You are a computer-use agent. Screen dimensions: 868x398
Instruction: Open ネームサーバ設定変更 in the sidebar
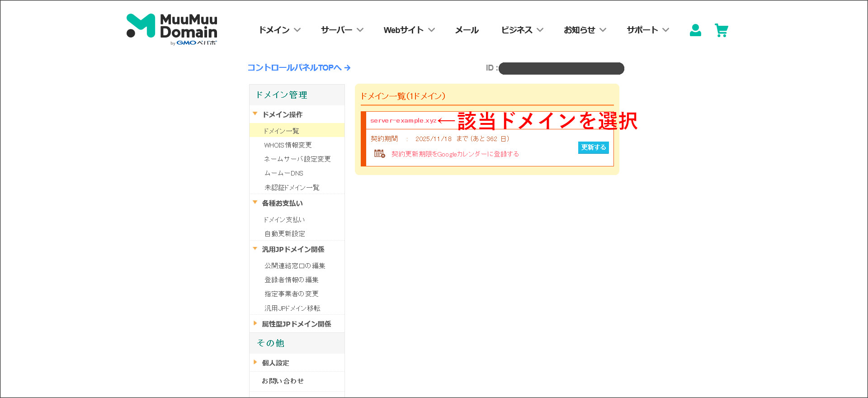(297, 159)
